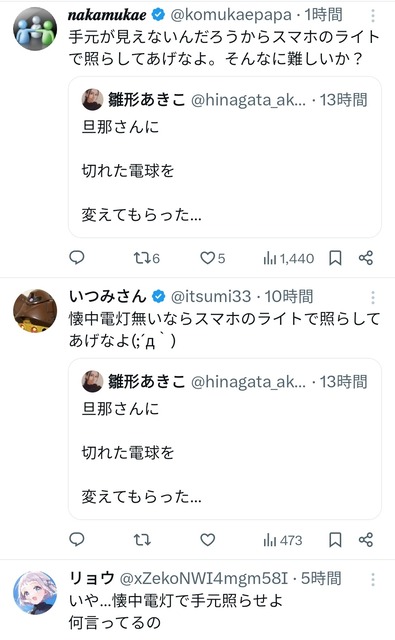Open more options menu on リョウ's tweet
The width and height of the screenshot is (395, 640).
tap(373, 579)
